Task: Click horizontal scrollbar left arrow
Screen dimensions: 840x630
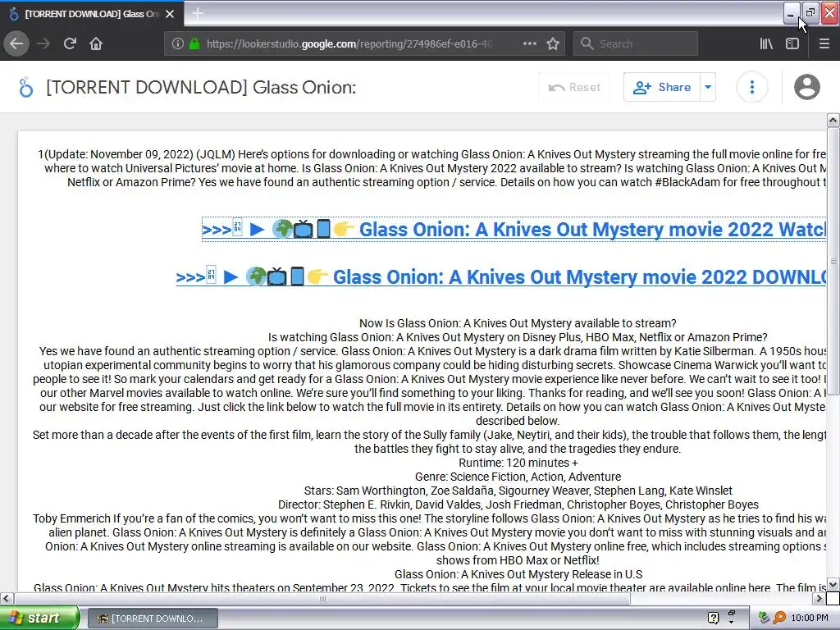Action: pyautogui.click(x=7, y=598)
